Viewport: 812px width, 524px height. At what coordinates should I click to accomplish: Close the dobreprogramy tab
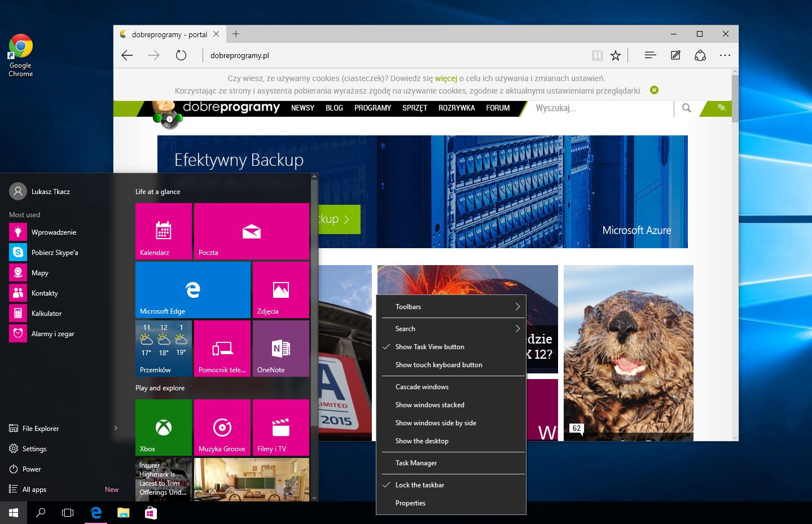pos(216,34)
